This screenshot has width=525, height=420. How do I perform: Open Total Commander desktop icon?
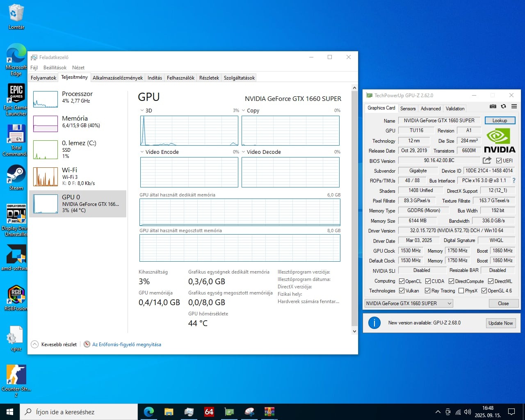click(16, 140)
